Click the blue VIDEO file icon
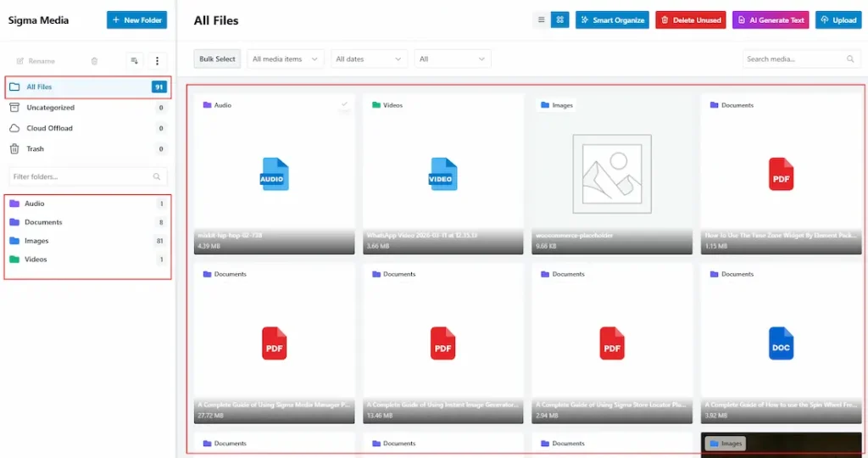The height and width of the screenshot is (458, 868). point(442,175)
